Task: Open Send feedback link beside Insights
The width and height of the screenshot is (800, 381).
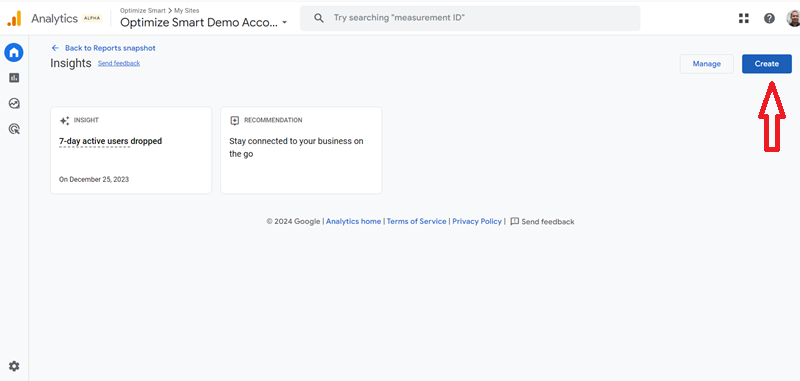Action: [x=119, y=63]
